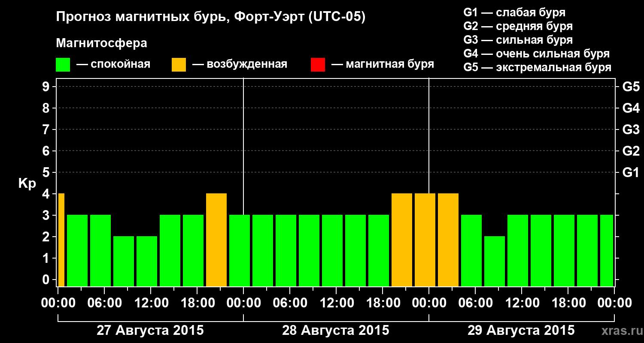Click the 'Kp' axis label
This screenshot has height=343, width=644.
point(27,184)
